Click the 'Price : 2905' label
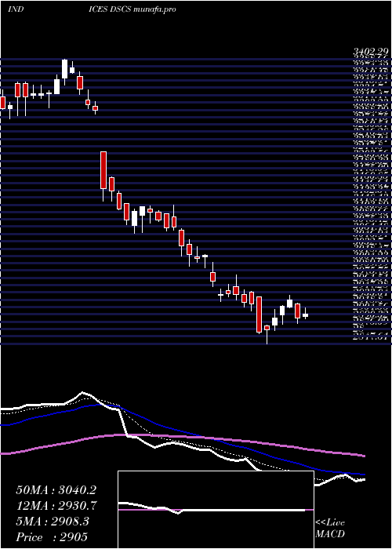This screenshot has width=392, height=549. [x=52, y=537]
